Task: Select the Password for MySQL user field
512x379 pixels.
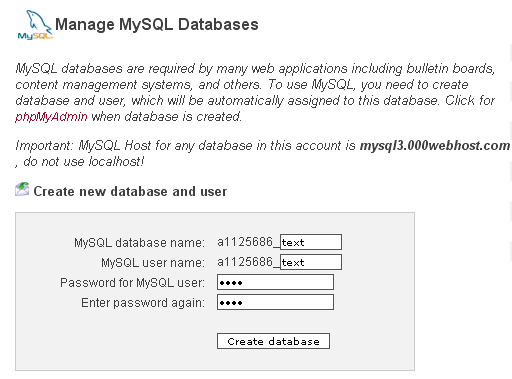Action: coord(275,282)
